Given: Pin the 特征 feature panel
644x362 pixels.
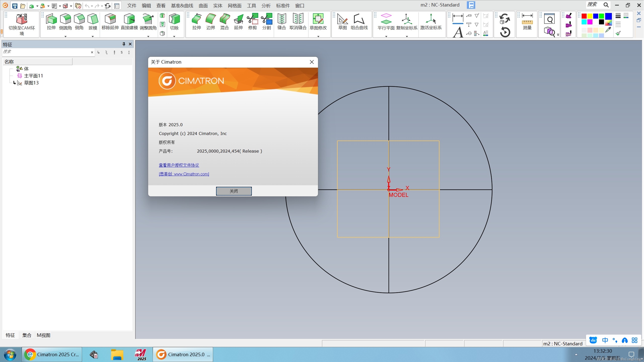Looking at the screenshot, I should point(124,44).
